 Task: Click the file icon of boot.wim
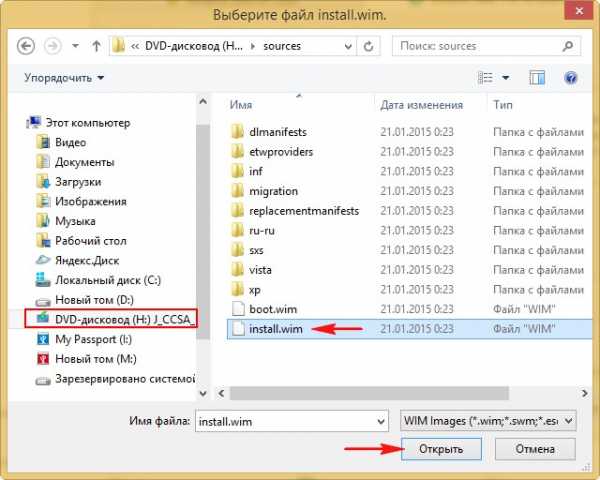click(x=238, y=309)
